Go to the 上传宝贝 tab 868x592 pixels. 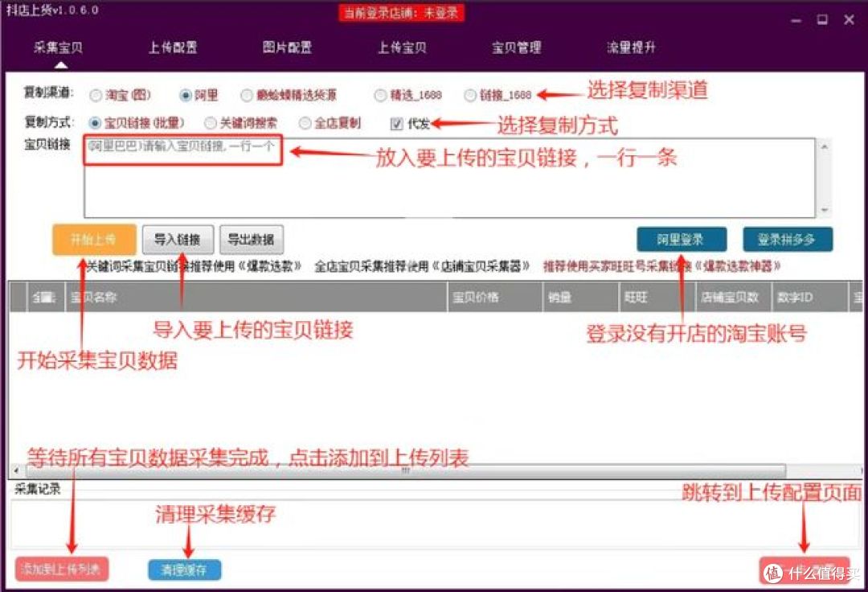click(x=402, y=47)
